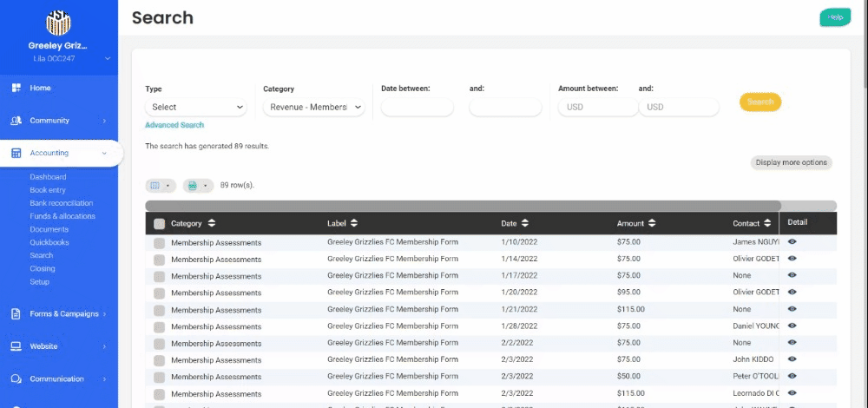The width and height of the screenshot is (868, 408).
Task: Click the Website laptop icon
Action: [x=16, y=346]
